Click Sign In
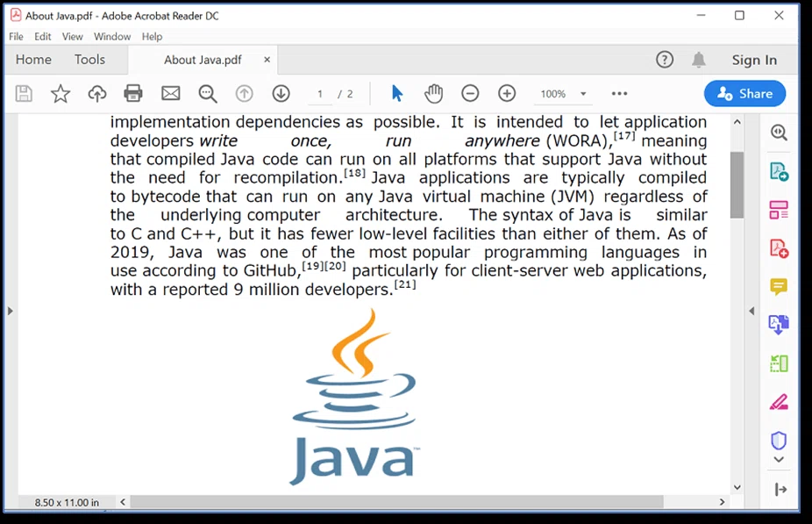This screenshot has width=812, height=524. pyautogui.click(x=754, y=60)
